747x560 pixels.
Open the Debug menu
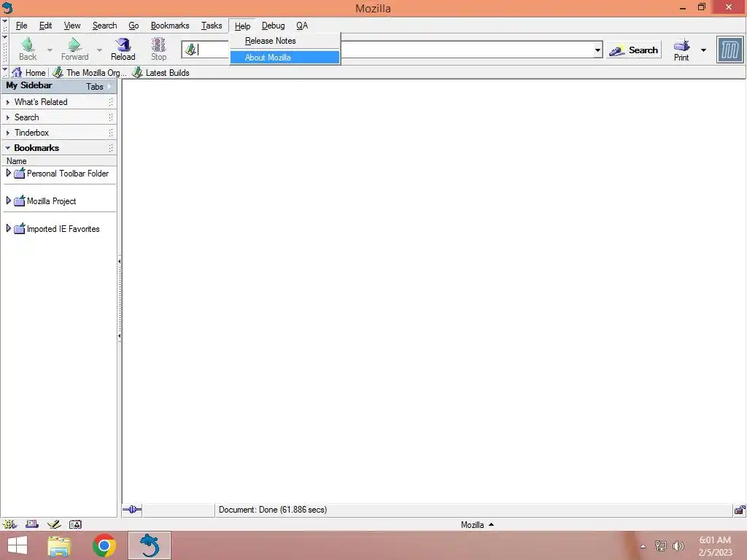pos(273,26)
